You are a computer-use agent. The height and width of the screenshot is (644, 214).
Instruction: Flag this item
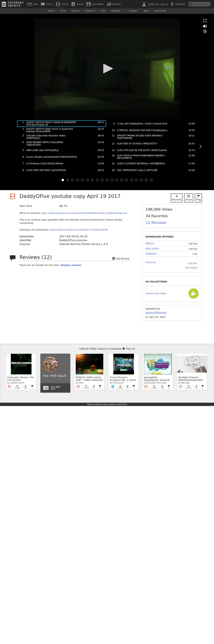pos(198,198)
